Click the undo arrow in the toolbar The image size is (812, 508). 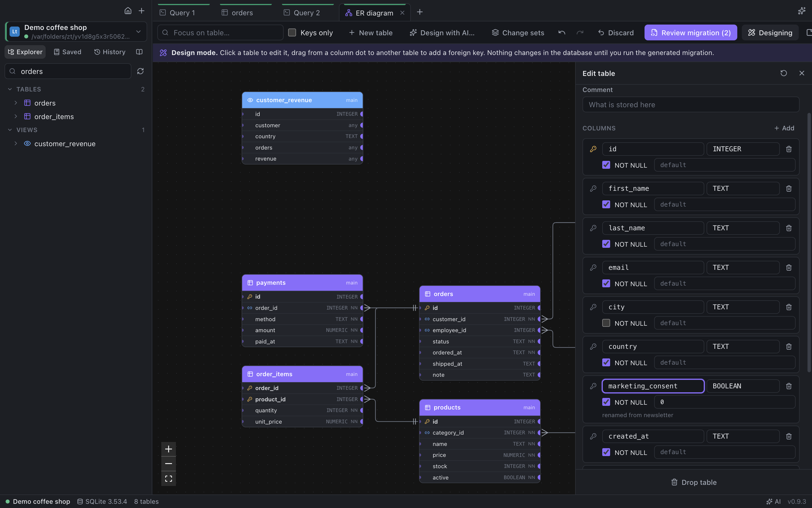click(562, 32)
